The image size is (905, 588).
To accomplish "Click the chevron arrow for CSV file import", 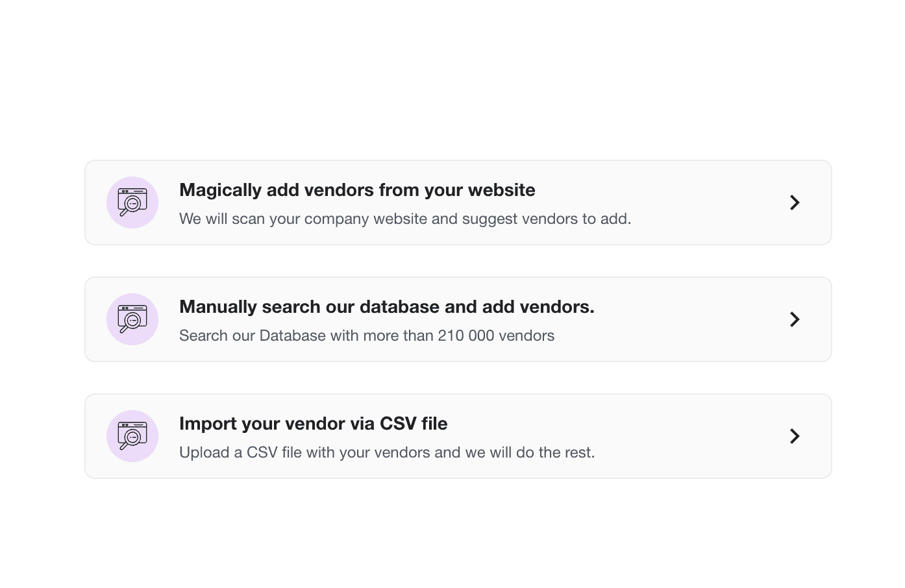I will (795, 436).
